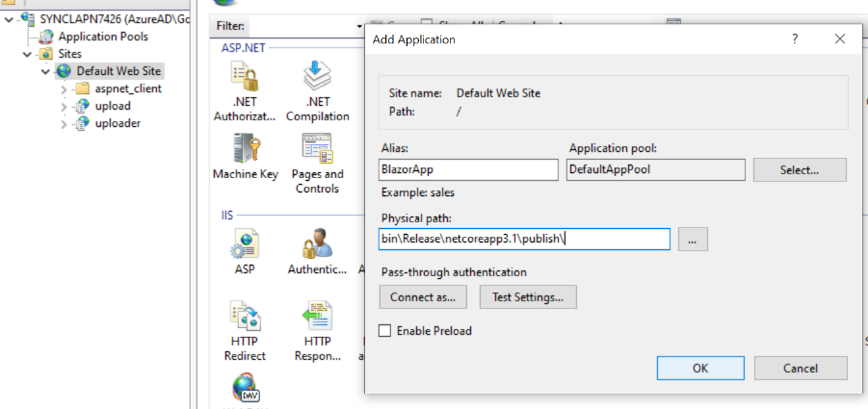
Task: Collapse the Default Web Site node
Action: pyautogui.click(x=46, y=71)
